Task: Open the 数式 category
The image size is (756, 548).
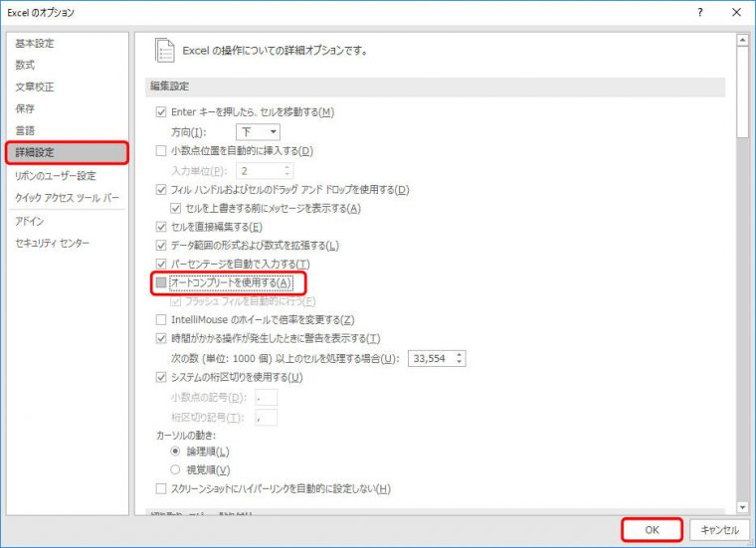Action: click(x=25, y=65)
